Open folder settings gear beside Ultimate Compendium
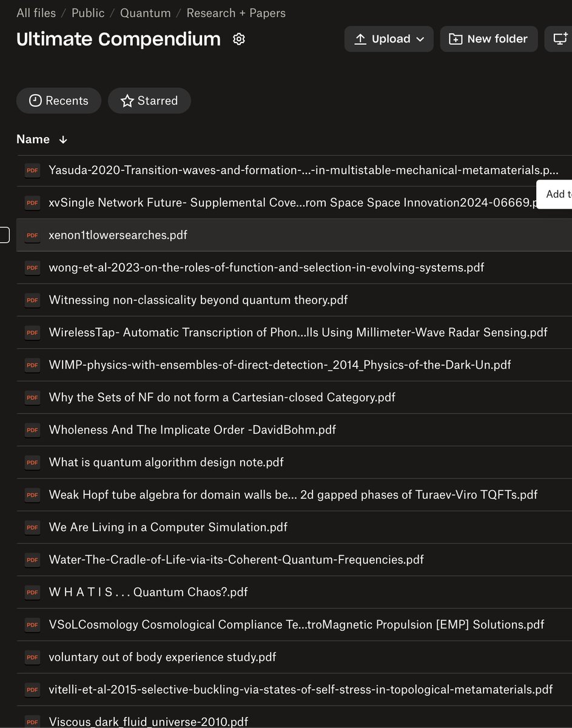This screenshot has height=728, width=572. (x=239, y=39)
